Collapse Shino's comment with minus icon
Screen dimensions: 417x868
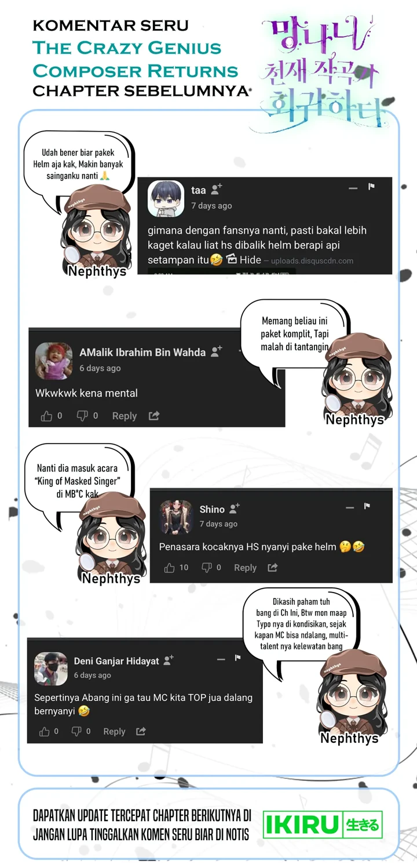tap(350, 507)
